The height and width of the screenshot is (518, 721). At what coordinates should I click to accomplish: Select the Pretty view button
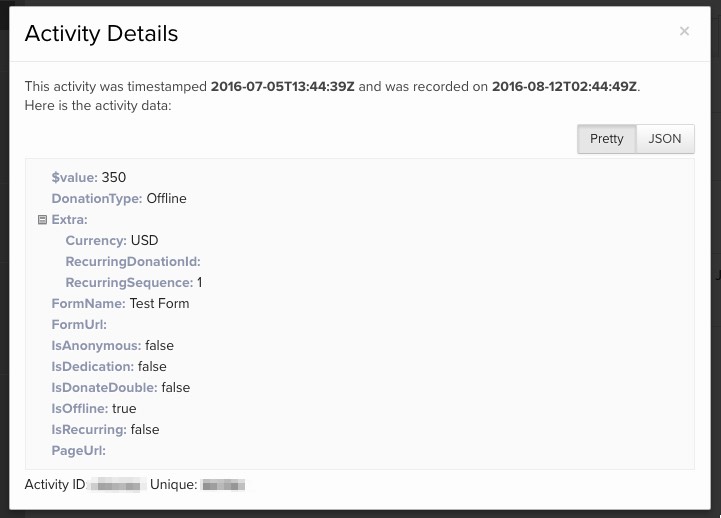pyautogui.click(x=606, y=139)
